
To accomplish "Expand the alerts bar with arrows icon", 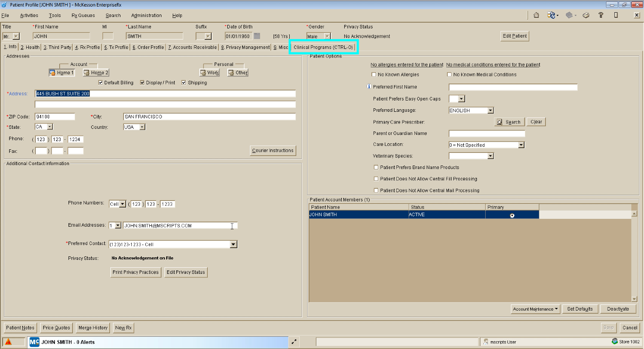I will pyautogui.click(x=294, y=342).
